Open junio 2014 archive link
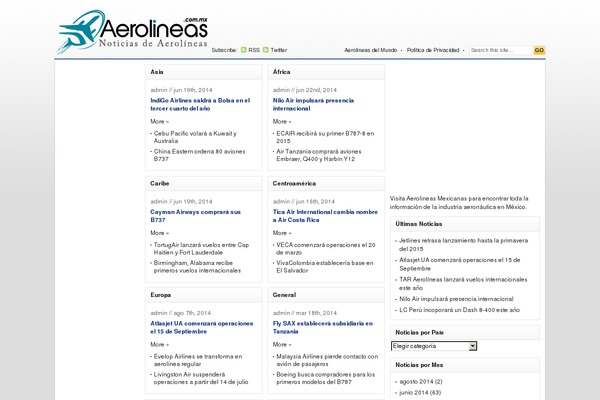The image size is (600, 400). (x=412, y=393)
